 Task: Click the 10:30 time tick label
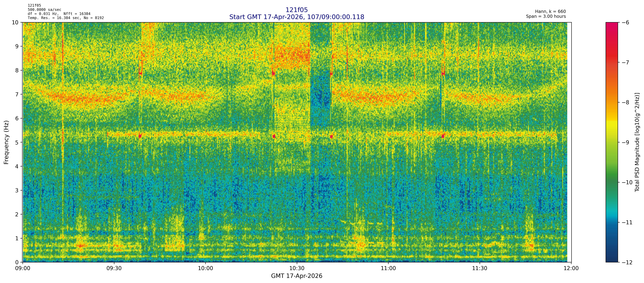(297, 269)
